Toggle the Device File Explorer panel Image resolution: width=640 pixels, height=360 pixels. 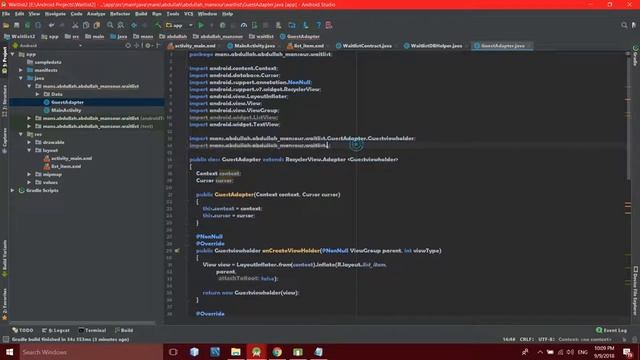click(636, 291)
